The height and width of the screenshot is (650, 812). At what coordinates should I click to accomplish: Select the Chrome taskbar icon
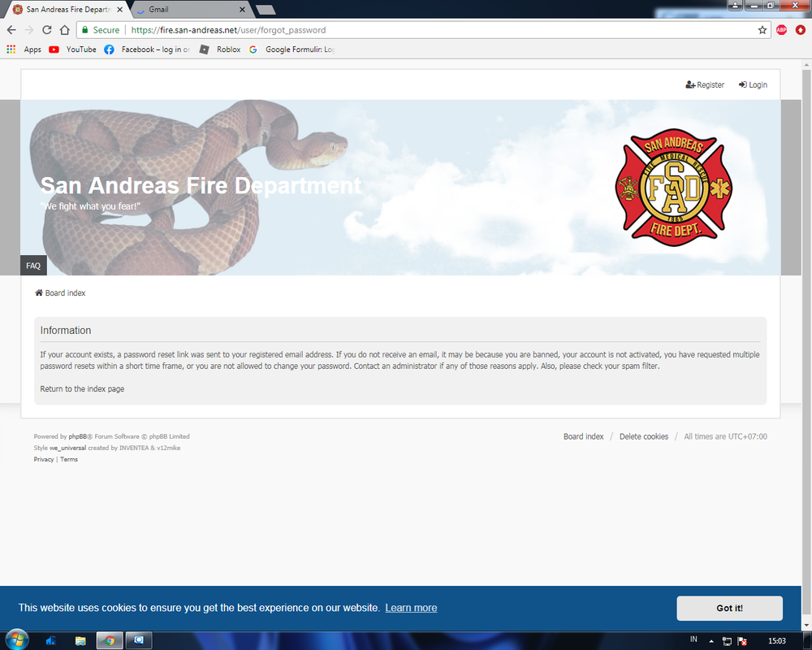[x=110, y=641]
